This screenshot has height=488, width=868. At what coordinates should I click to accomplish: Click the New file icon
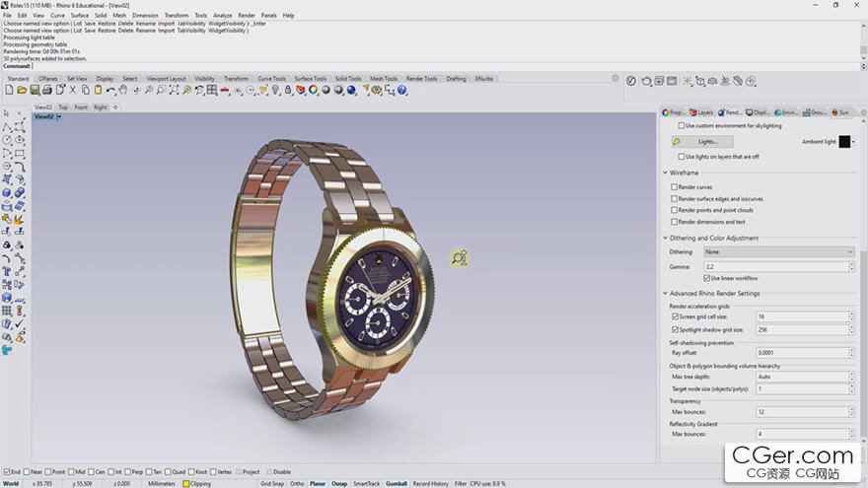tap(9, 90)
